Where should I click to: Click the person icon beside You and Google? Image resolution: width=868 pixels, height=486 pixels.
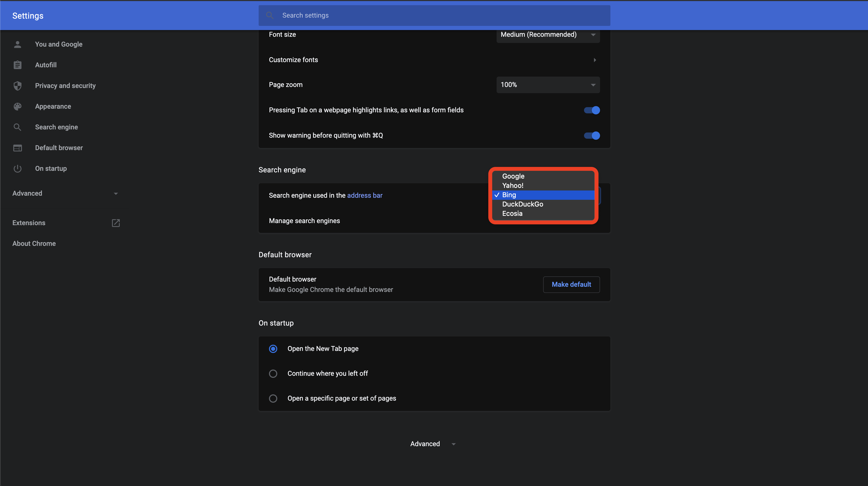click(x=18, y=44)
